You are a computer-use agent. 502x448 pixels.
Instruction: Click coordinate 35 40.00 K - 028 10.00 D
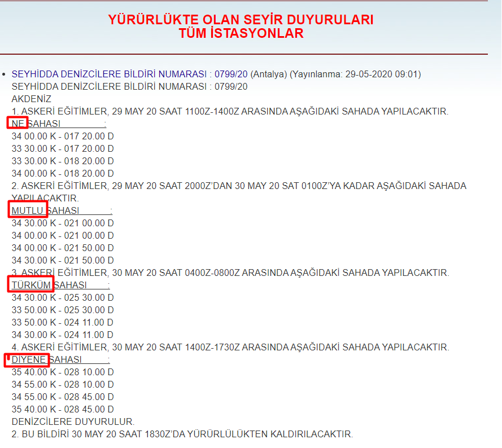pos(63,372)
